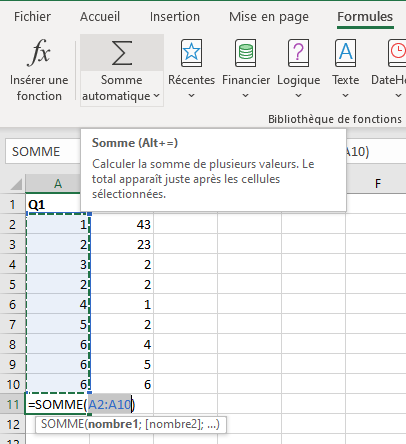Select row 4 header
Viewport: 406px width, 444px height.
[x=13, y=264]
